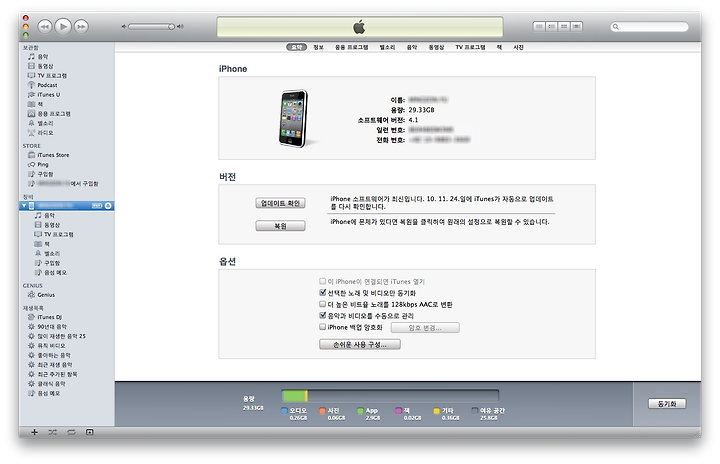
Task: Switch to Cover Flow view
Action: pos(577,27)
